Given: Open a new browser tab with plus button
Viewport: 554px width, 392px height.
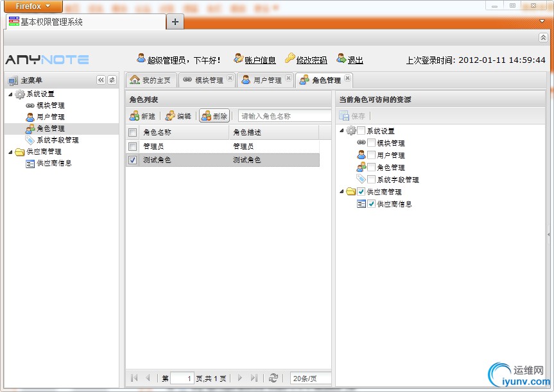Looking at the screenshot, I should pos(175,22).
